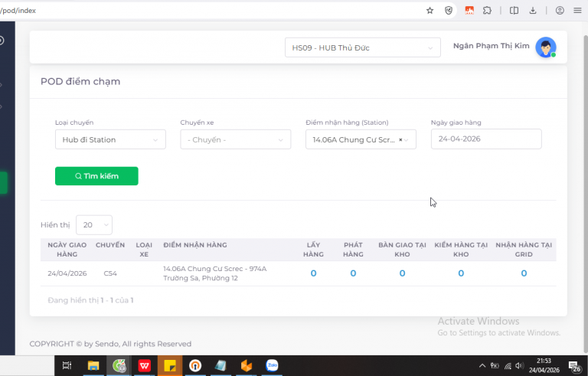588x376 pixels.
Task: Click the 24/04/2026 date cell in the table
Action: point(67,273)
